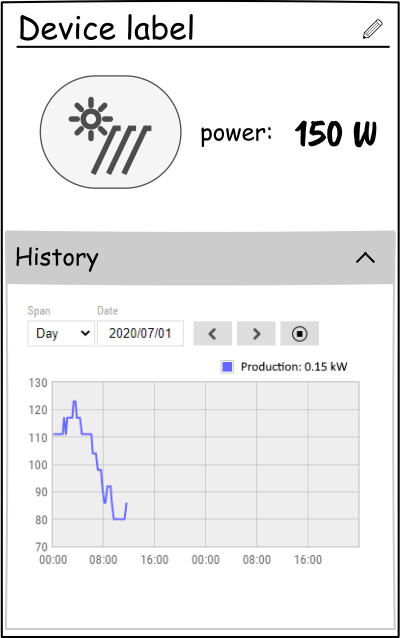Click the Production: 0.15 kW legend label

click(294, 367)
